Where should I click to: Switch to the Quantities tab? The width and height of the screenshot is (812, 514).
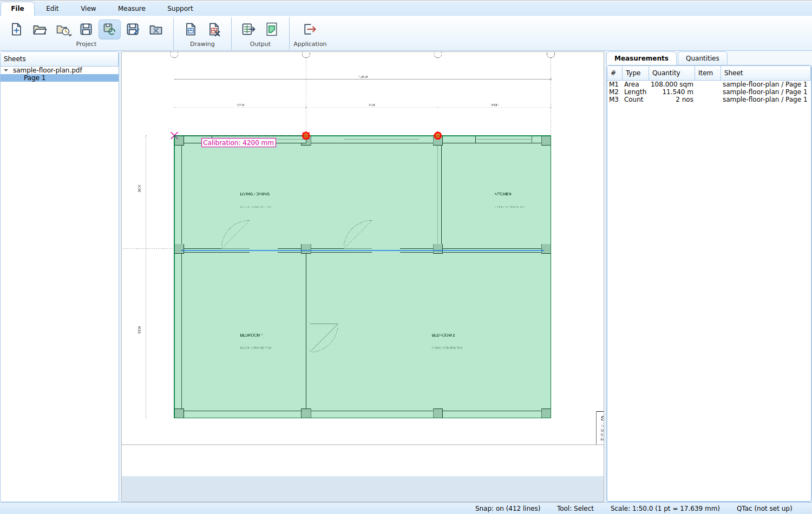point(702,58)
